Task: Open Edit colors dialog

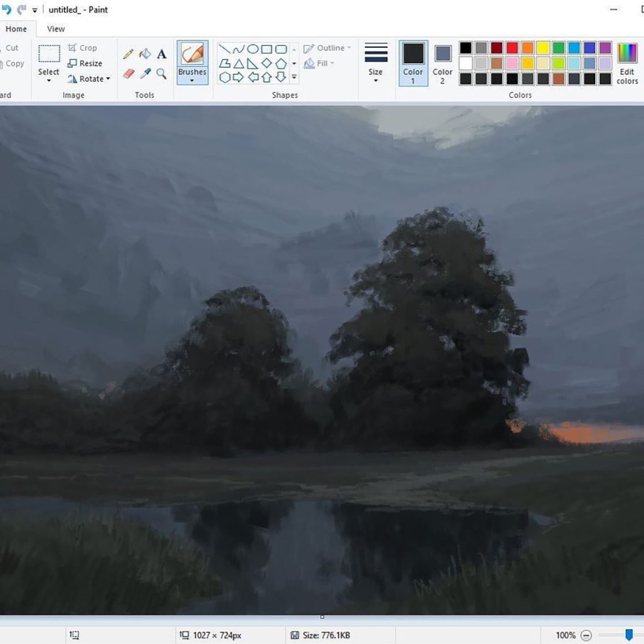Action: [627, 63]
